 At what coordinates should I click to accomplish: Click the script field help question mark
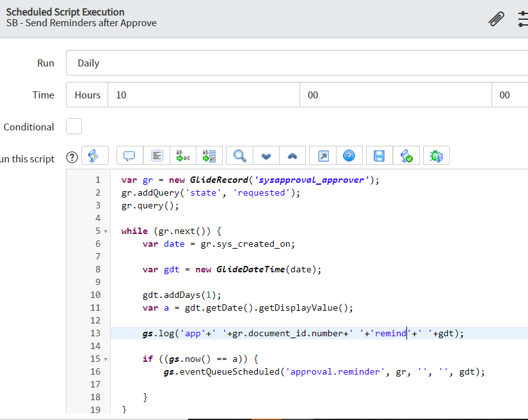pos(72,157)
